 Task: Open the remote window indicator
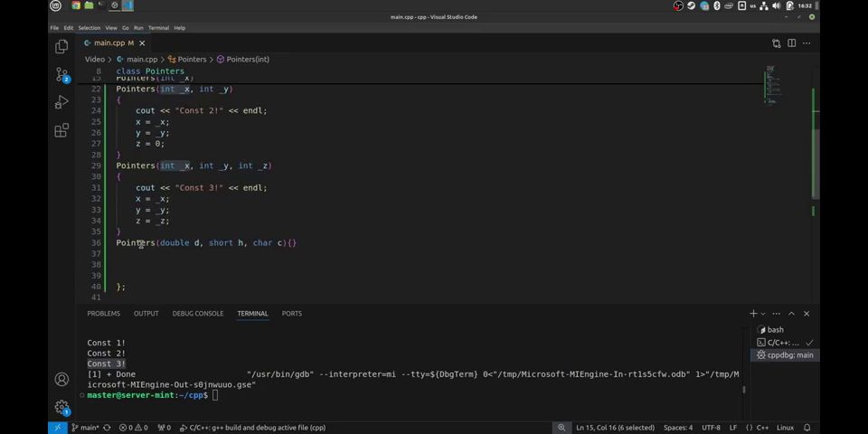click(57, 428)
